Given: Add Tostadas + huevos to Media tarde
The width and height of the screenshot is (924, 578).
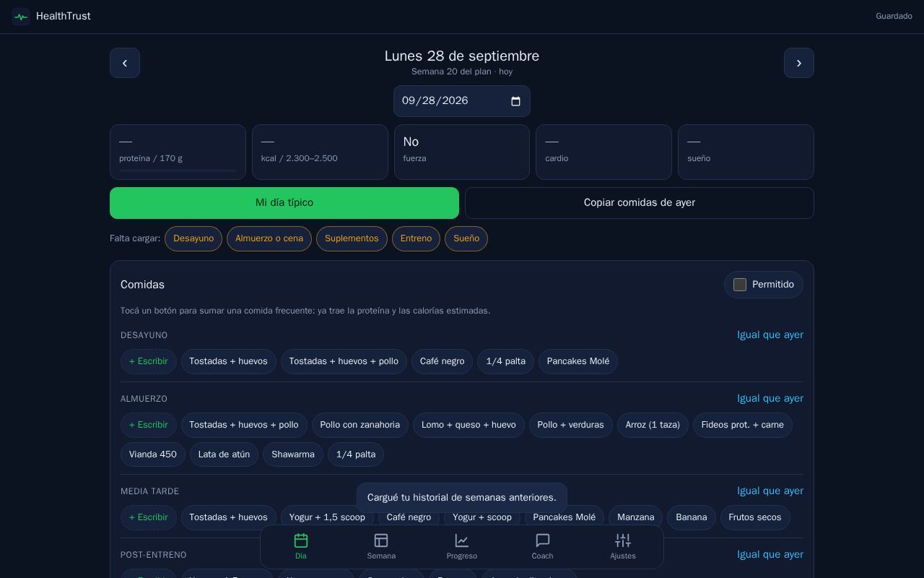Looking at the screenshot, I should (x=229, y=517).
